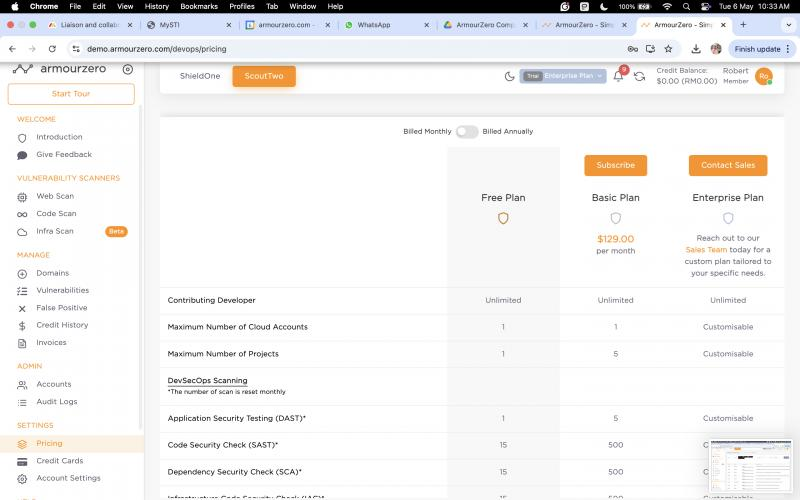Click the refresh sync icon
The image size is (800, 500).
coord(639,76)
